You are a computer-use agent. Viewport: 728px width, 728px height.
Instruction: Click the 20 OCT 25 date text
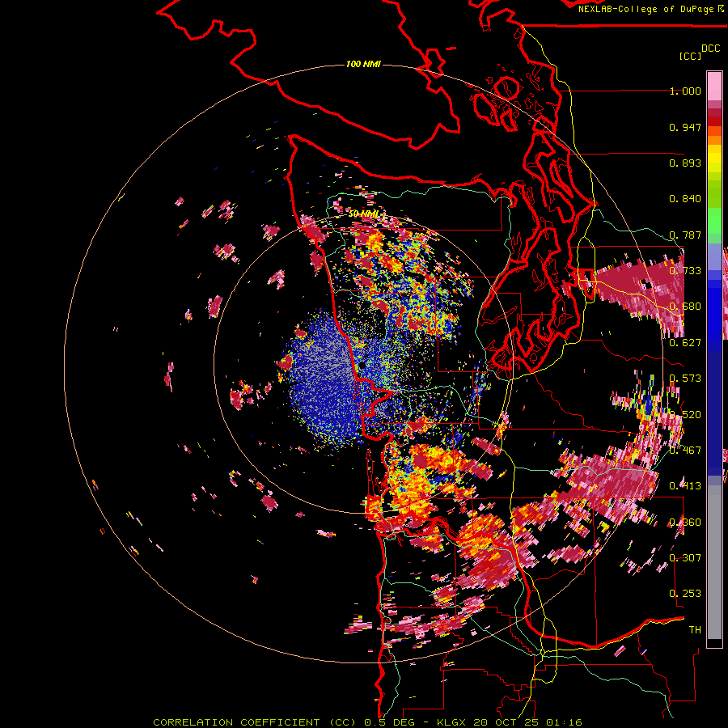[507, 722]
